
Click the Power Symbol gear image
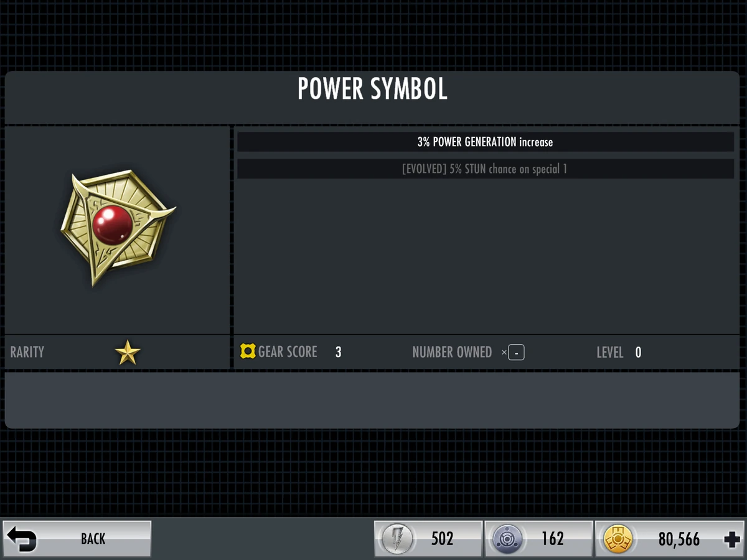[x=118, y=228]
